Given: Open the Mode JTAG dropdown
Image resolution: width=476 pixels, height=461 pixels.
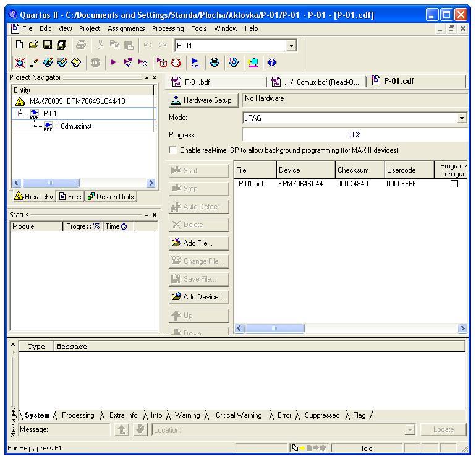Looking at the screenshot, I should coord(461,118).
